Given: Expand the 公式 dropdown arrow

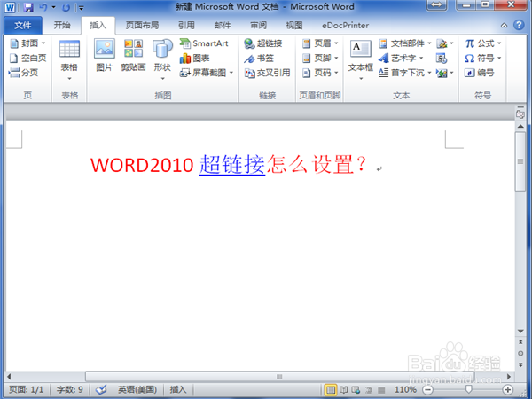Looking at the screenshot, I should (x=499, y=43).
